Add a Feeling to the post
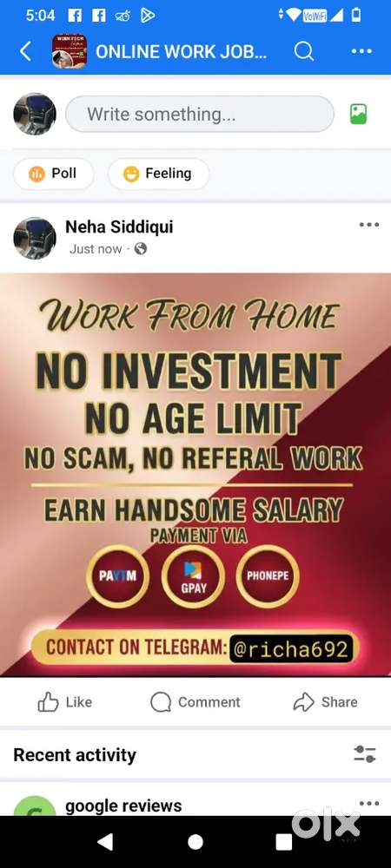The width and height of the screenshot is (391, 868). [x=158, y=174]
